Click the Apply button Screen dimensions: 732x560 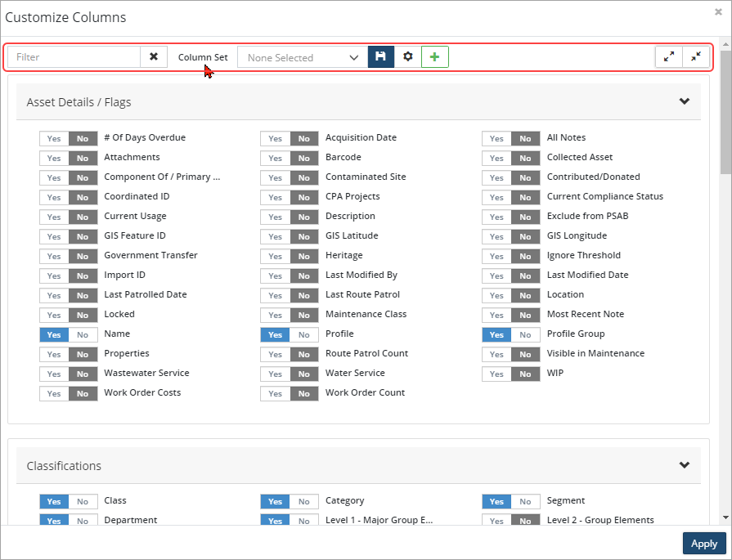point(703,544)
